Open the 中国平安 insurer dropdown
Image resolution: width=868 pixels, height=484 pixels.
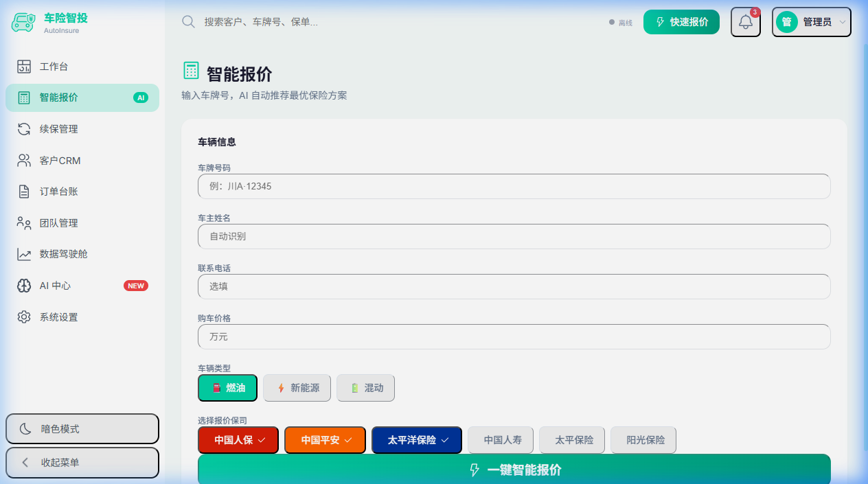(x=325, y=440)
